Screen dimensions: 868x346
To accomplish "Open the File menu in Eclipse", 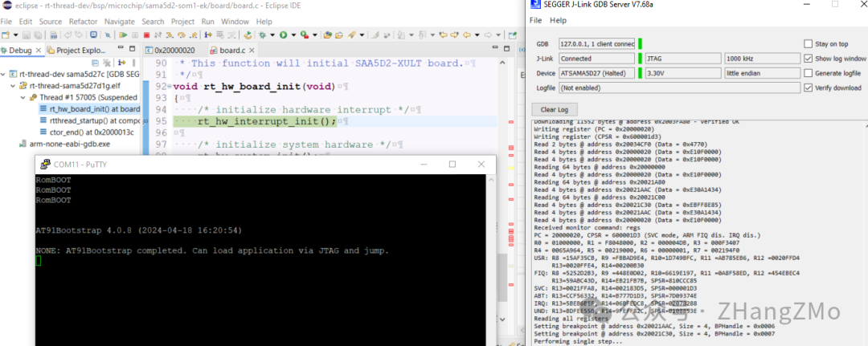I will pos(6,22).
